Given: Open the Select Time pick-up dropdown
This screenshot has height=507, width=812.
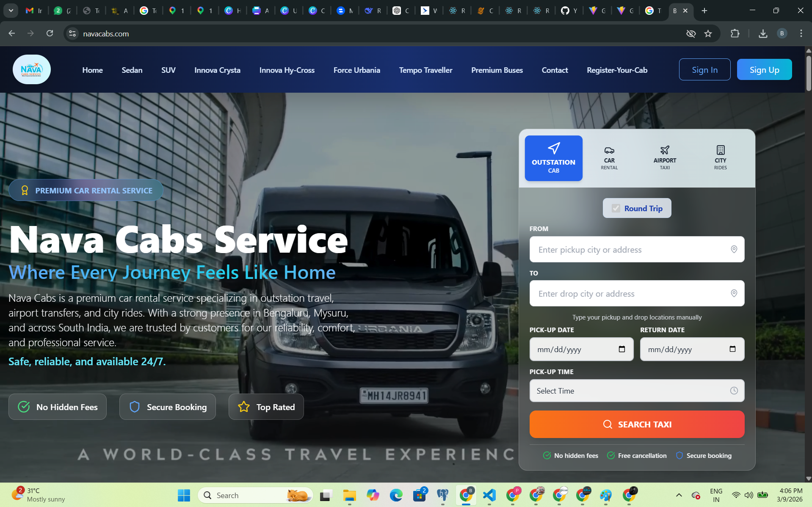Looking at the screenshot, I should pyautogui.click(x=637, y=391).
